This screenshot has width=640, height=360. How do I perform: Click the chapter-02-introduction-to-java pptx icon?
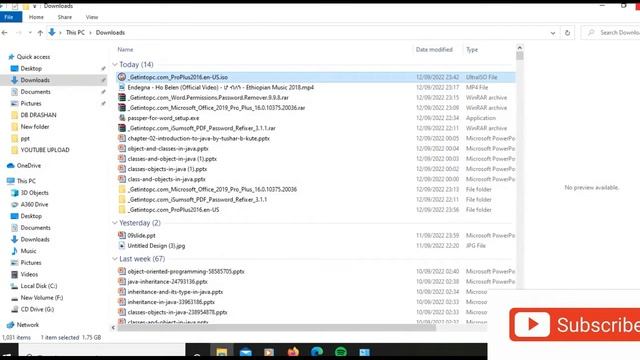click(122, 138)
